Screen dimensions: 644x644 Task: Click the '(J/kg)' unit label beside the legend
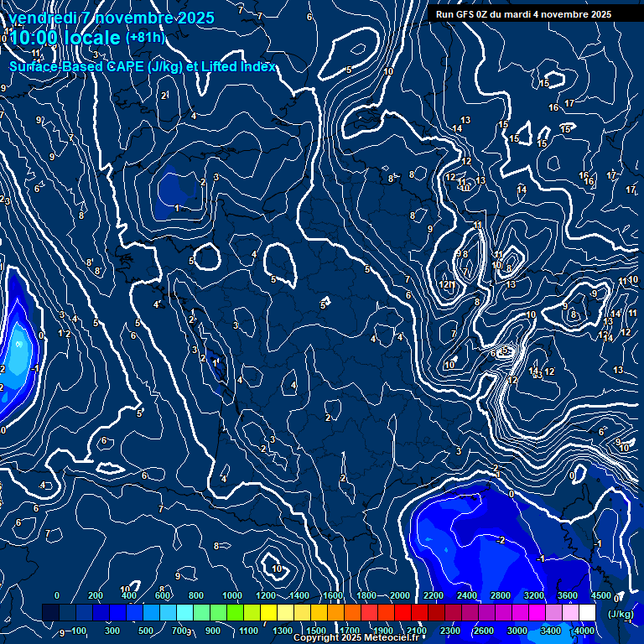coord(621,614)
